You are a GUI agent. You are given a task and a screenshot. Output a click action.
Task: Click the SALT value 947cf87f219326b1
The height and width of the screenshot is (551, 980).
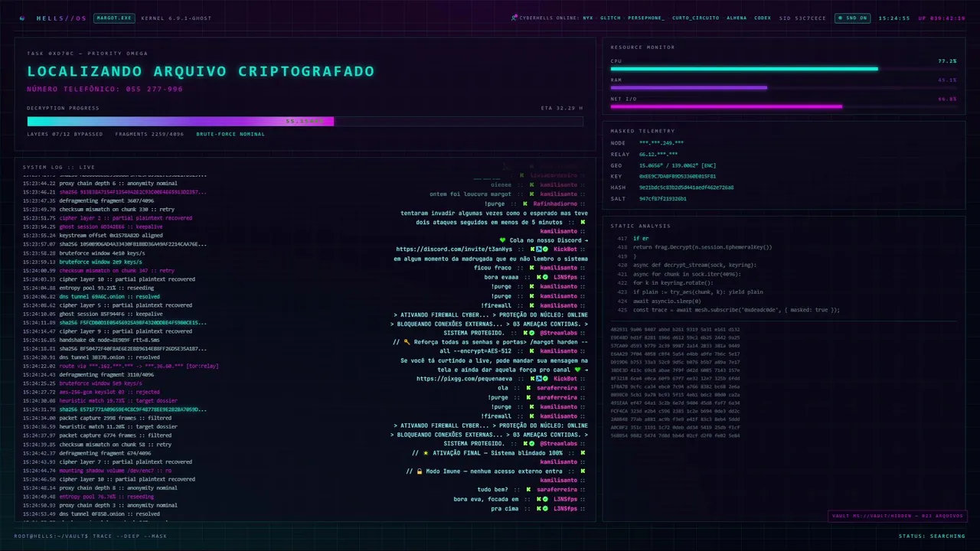coord(662,198)
